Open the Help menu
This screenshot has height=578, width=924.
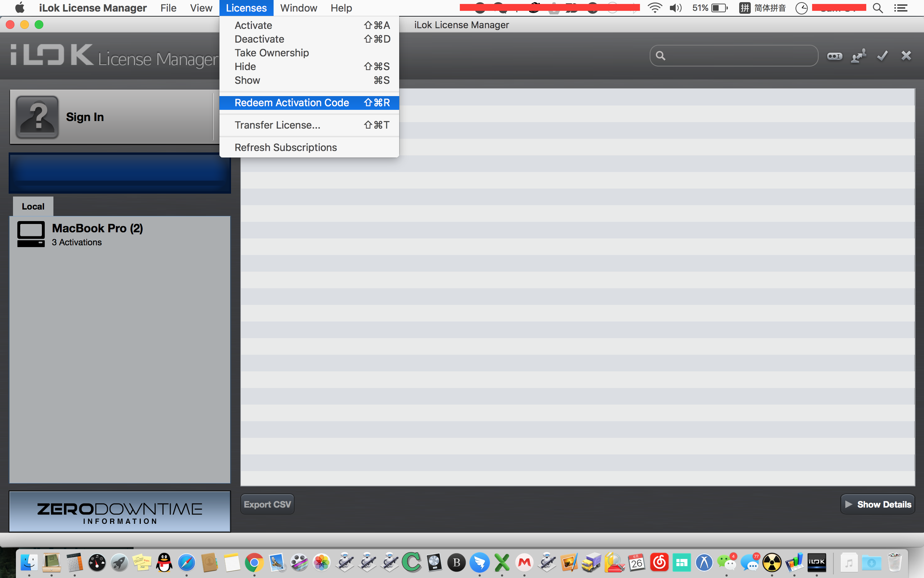(341, 8)
